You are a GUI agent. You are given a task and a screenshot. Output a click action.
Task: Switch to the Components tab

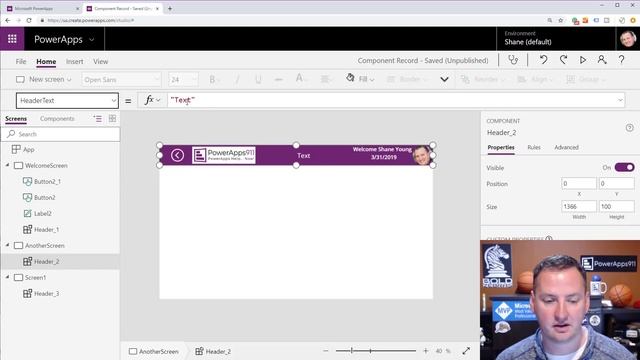click(57, 118)
